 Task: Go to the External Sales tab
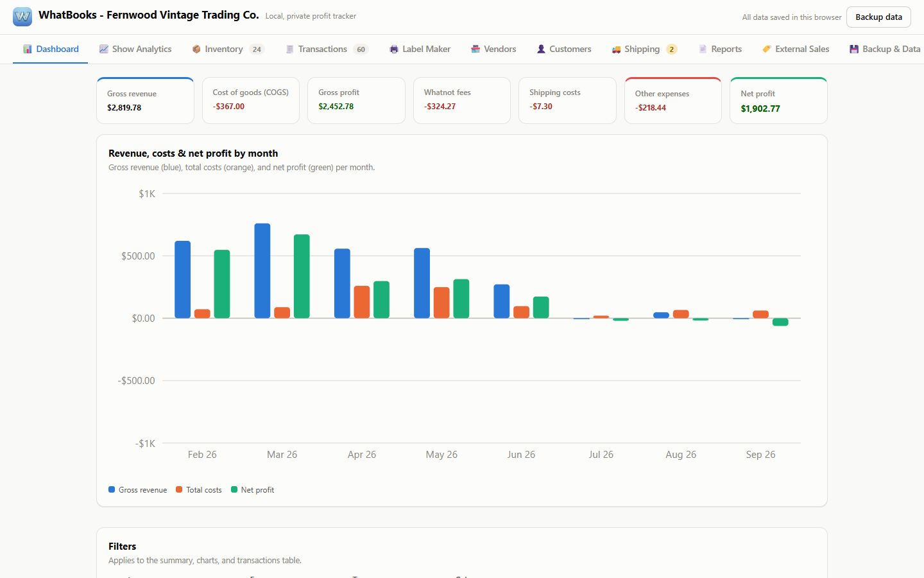tap(796, 49)
